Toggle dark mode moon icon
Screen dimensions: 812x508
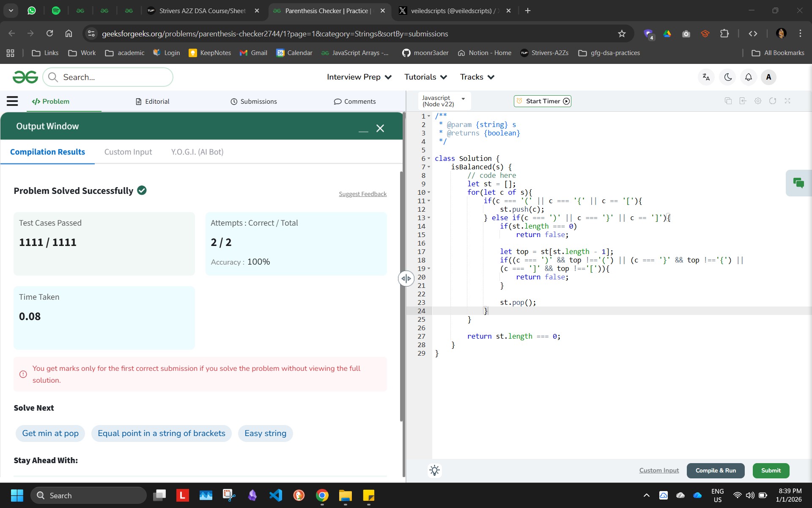728,77
